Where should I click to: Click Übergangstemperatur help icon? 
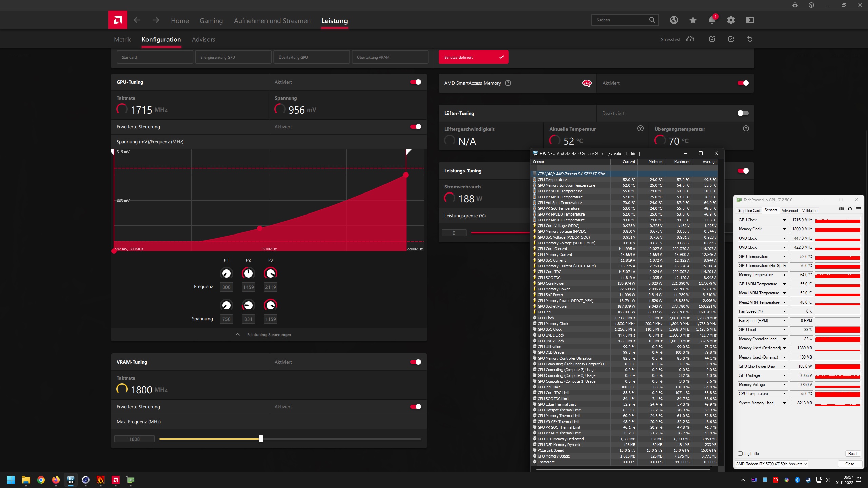click(x=746, y=128)
